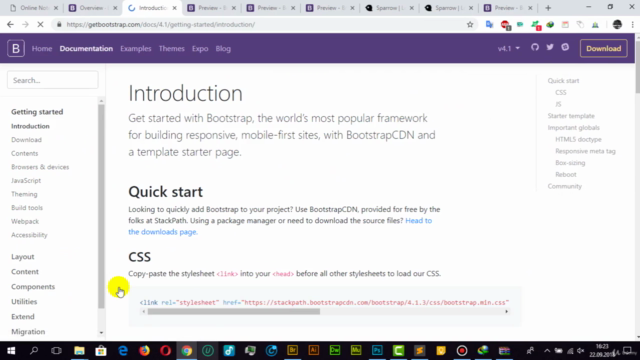
Task: Open Webpack in the sidebar
Action: point(25,221)
